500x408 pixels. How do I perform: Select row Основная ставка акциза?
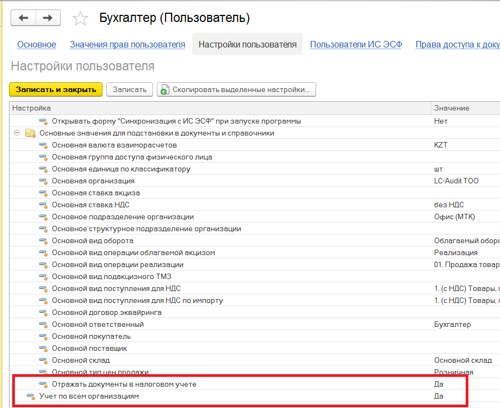click(x=255, y=193)
